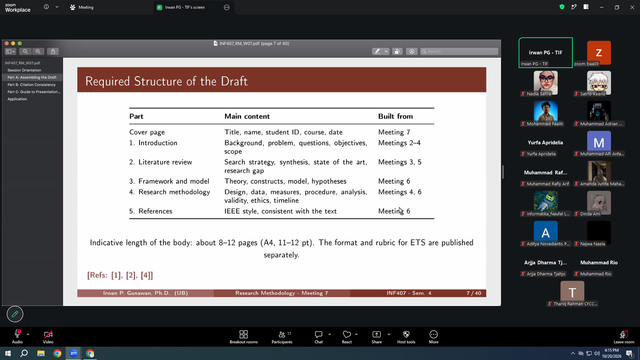Select Nadia Safira's video tile
This screenshot has height=360, width=640.
click(x=545, y=83)
